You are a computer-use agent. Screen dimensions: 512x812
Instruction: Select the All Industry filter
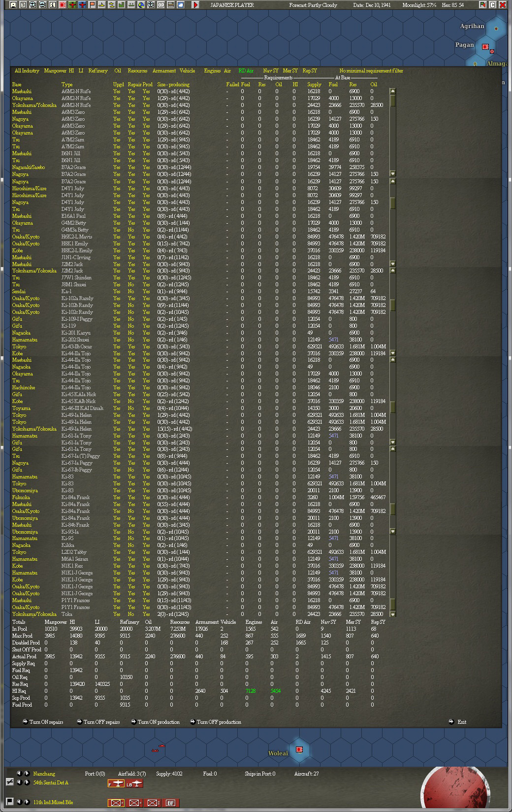27,70
